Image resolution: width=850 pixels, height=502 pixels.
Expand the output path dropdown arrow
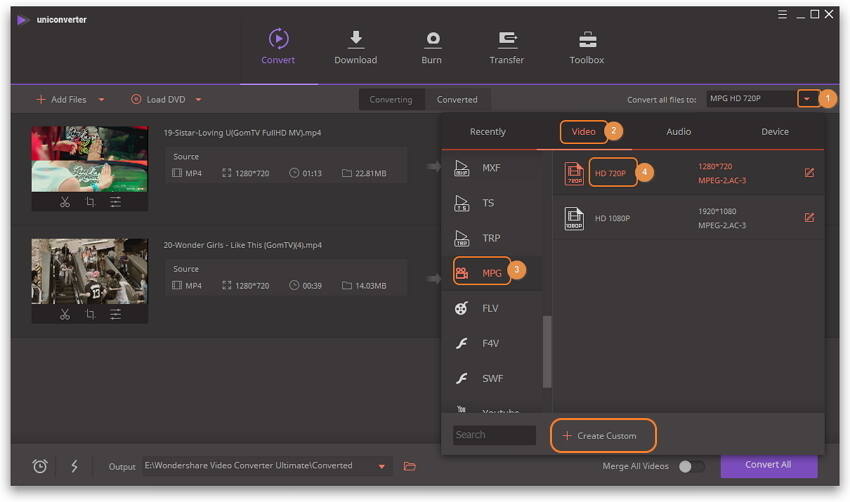[382, 466]
